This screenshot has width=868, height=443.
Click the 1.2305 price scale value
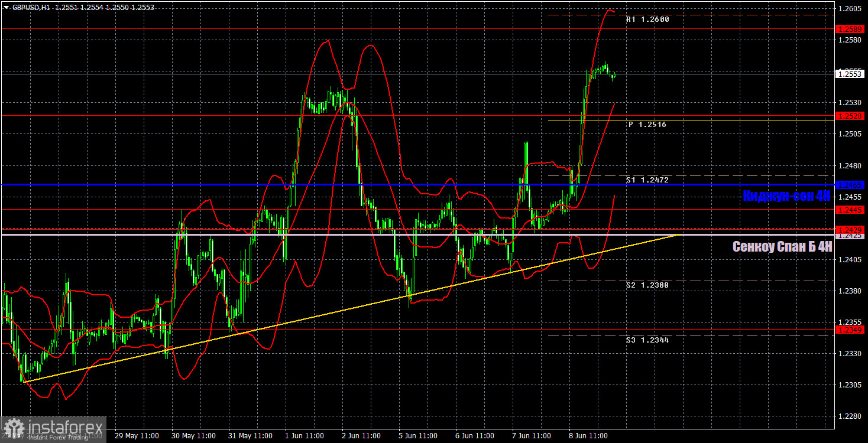[851, 385]
